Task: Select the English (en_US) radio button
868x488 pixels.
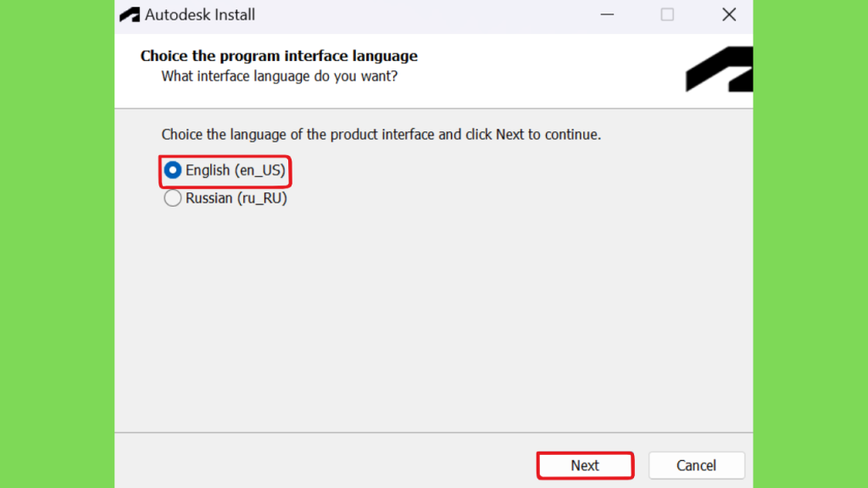Action: tap(173, 170)
